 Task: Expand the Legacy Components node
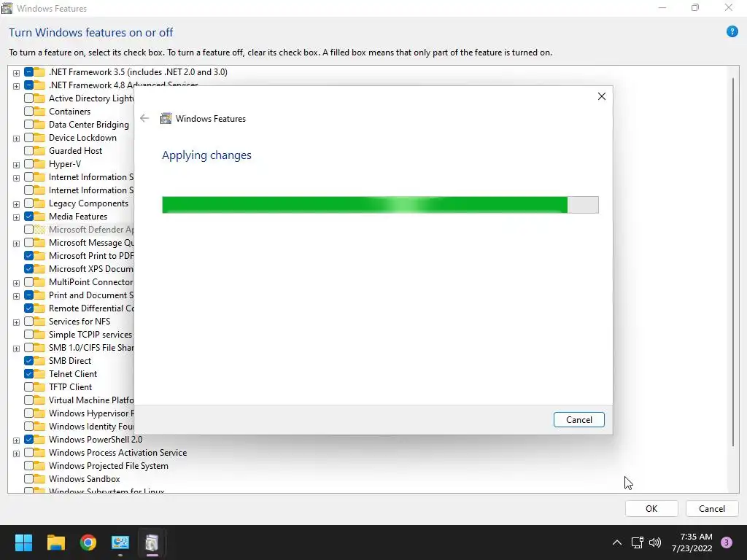coord(16,204)
